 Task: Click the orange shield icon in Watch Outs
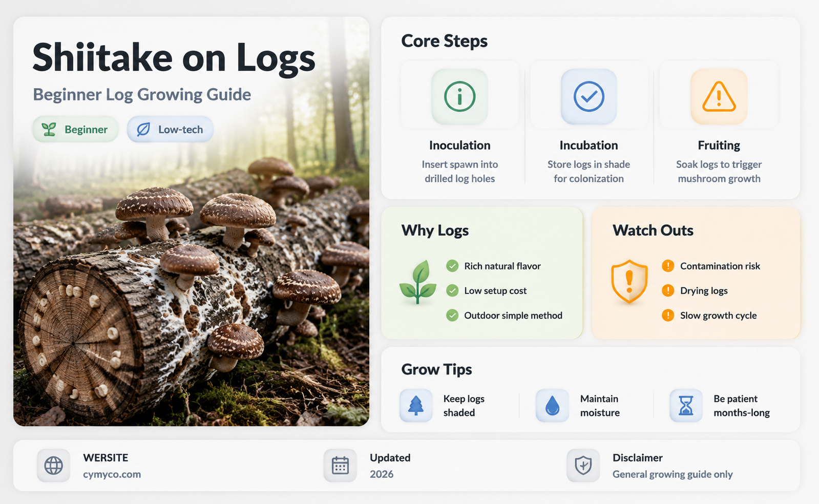point(629,281)
